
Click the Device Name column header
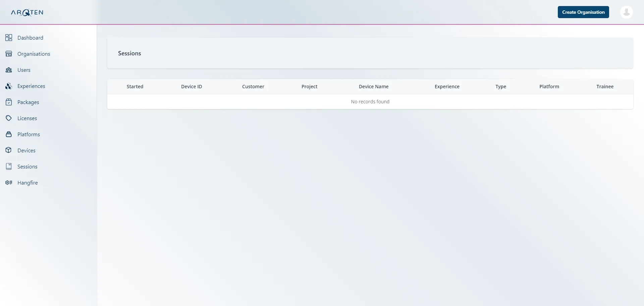point(374,87)
